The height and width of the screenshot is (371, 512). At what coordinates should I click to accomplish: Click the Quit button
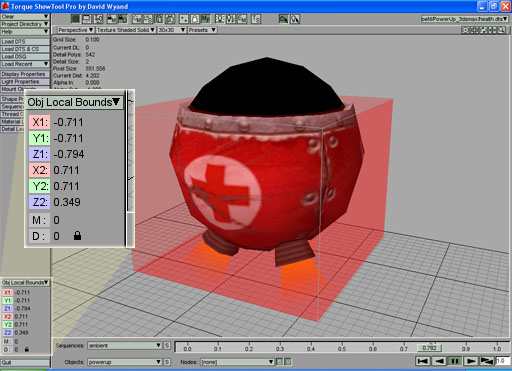(x=25, y=362)
